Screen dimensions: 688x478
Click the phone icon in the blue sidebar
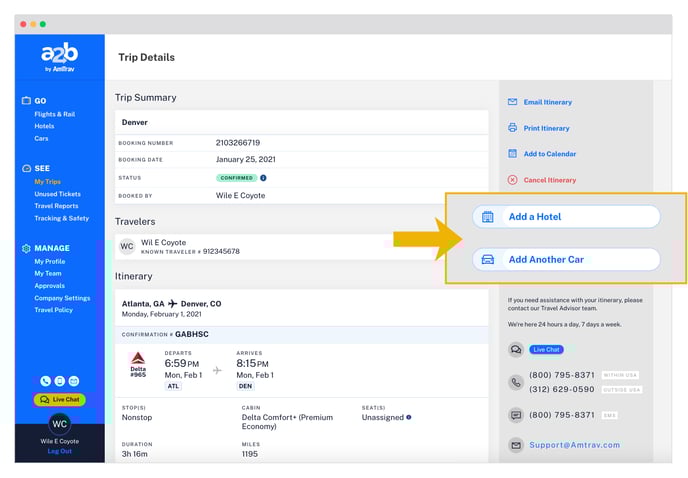point(45,381)
